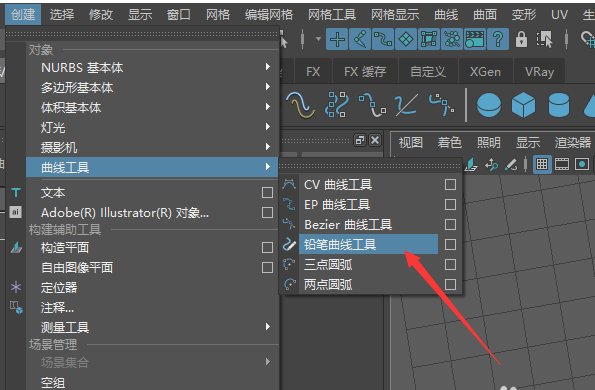
Task: Create polygon cube from shelf
Action: click(523, 105)
